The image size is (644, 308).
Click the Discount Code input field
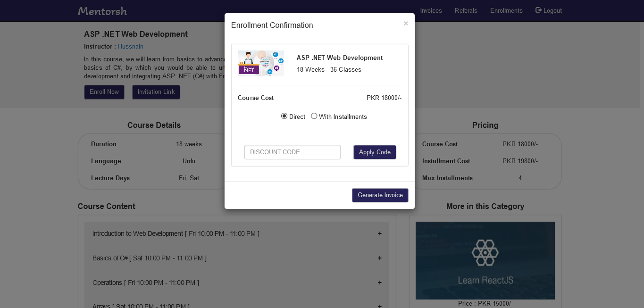(293, 152)
